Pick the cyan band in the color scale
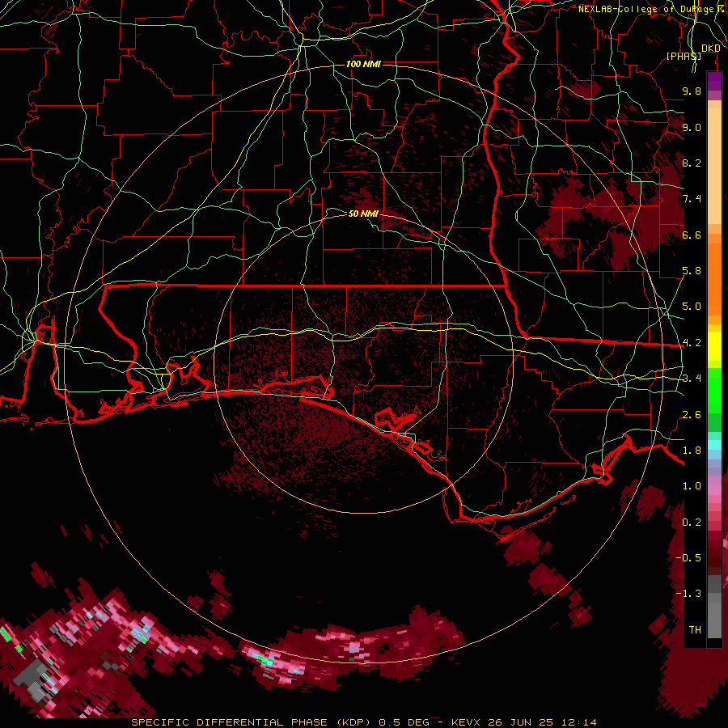Screen dimensions: 728x728 click(x=714, y=445)
